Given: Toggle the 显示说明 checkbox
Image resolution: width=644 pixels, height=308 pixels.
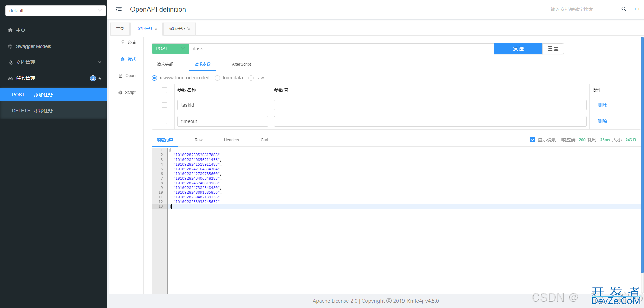Looking at the screenshot, I should tap(533, 140).
